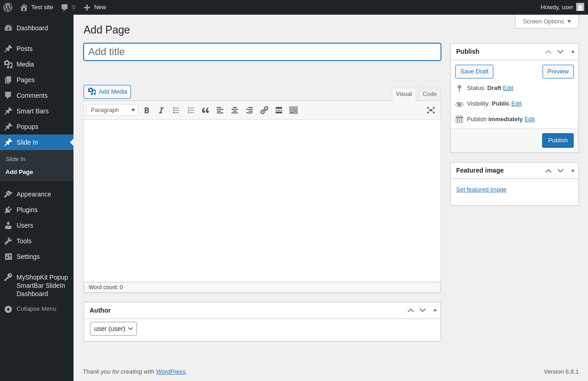Open Comments in sidebar
Viewport: 588px width, 381px height.
point(37,95)
